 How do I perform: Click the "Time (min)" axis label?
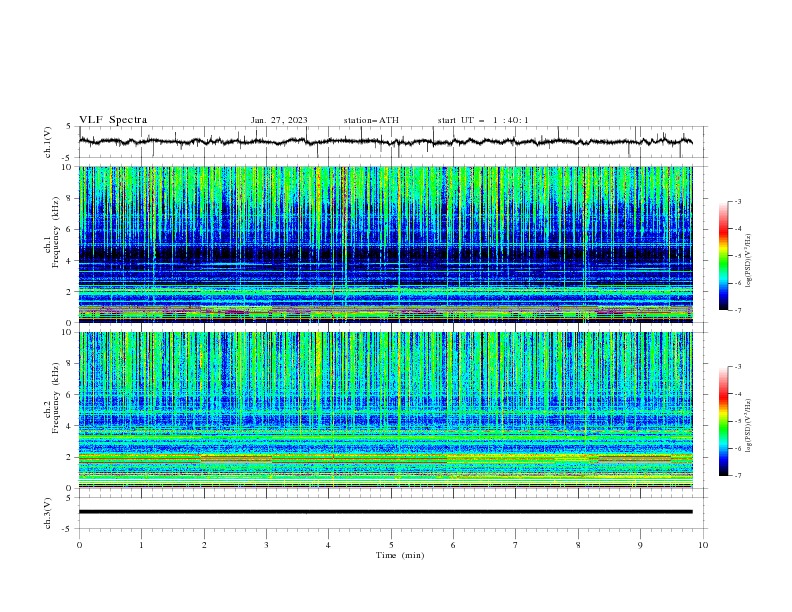point(400,555)
